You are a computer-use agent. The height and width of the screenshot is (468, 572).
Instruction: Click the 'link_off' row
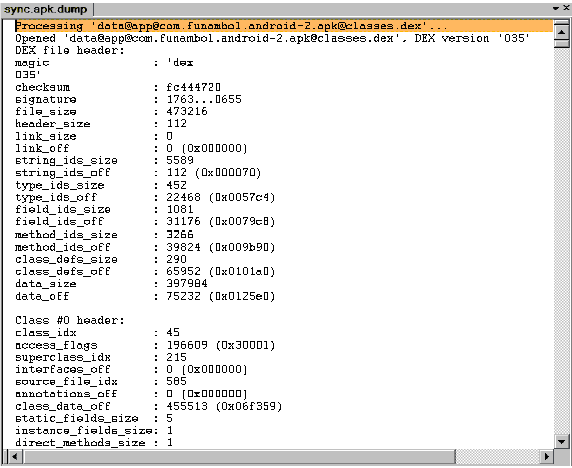[x=131, y=148]
